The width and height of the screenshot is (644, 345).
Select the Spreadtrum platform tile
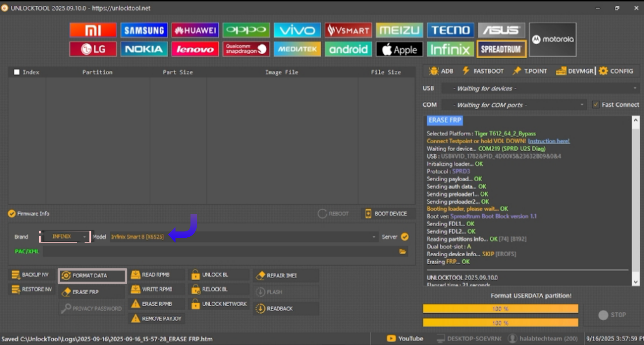tap(502, 49)
